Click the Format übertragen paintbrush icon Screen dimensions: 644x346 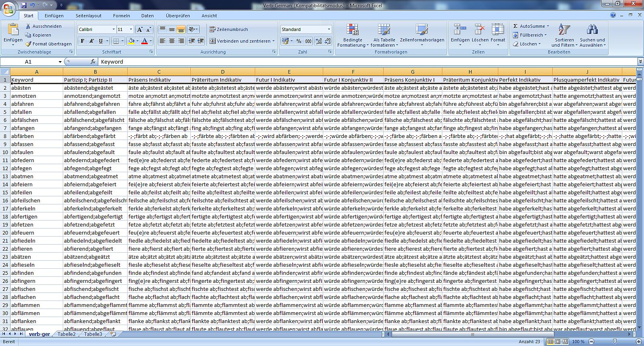[x=28, y=44]
